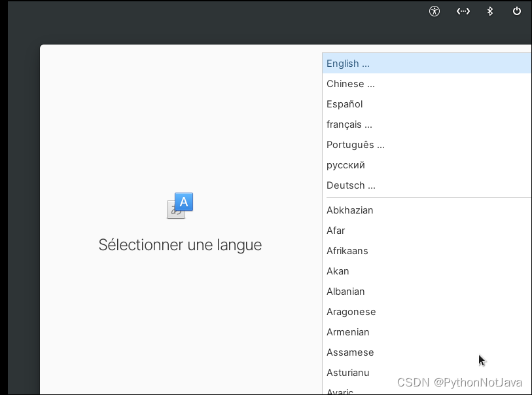
Task: Pick Afrikaans from the list
Action: 427,251
